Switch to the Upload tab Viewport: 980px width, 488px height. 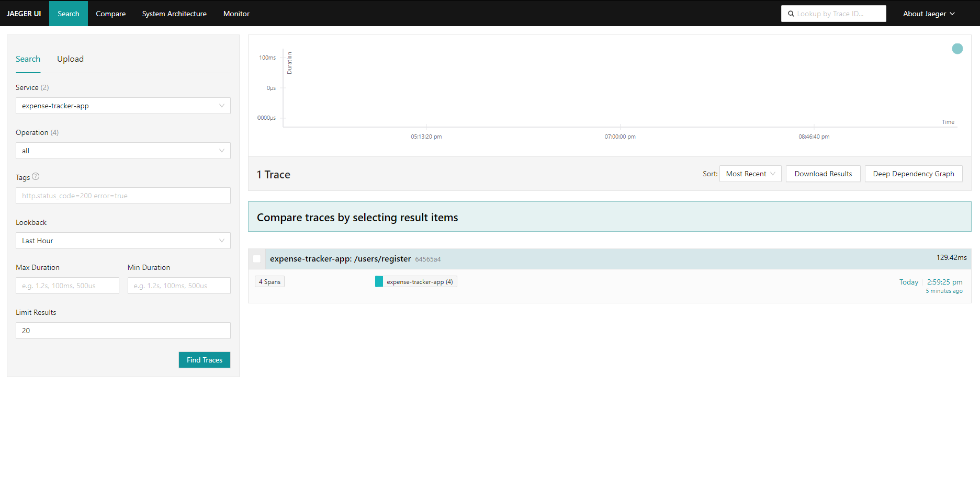tap(70, 59)
